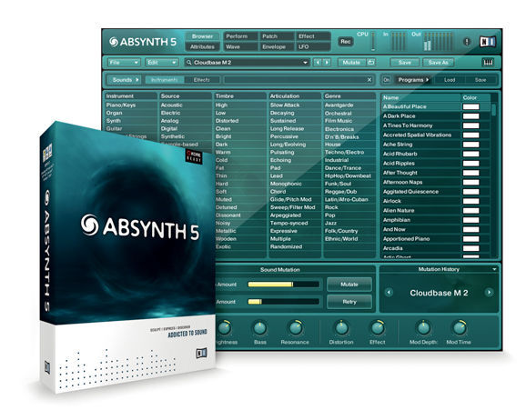Toggle the Programs On switch
Image resolution: width=526 pixels, height=420 pixels.
[x=387, y=80]
